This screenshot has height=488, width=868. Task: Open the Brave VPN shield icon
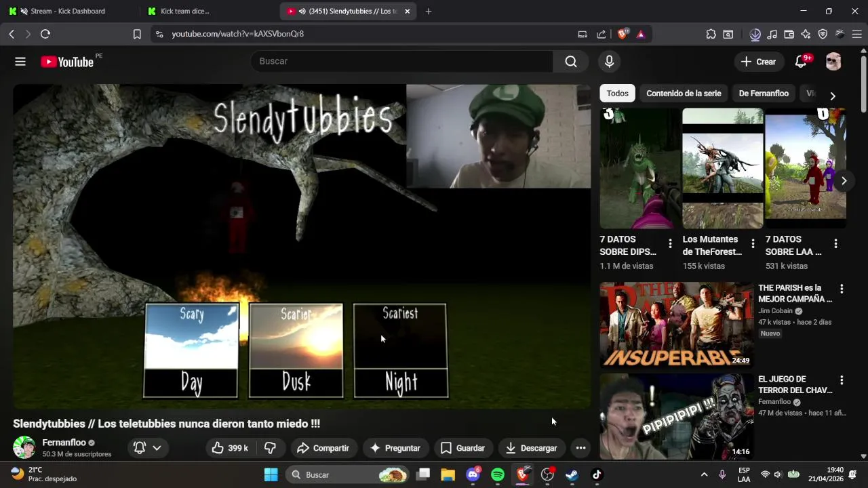point(823,34)
